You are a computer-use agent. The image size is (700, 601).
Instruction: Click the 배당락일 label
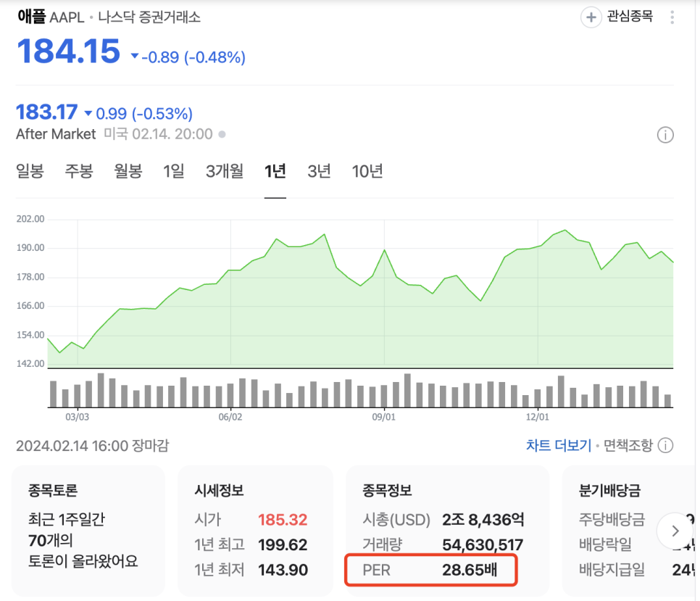click(605, 544)
